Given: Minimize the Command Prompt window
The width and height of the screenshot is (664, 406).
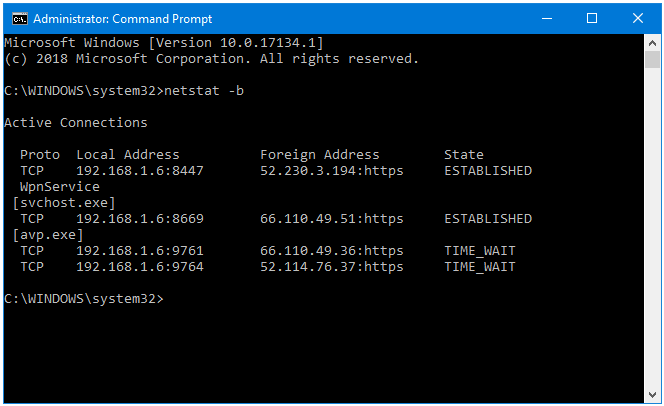Looking at the screenshot, I should click(547, 19).
